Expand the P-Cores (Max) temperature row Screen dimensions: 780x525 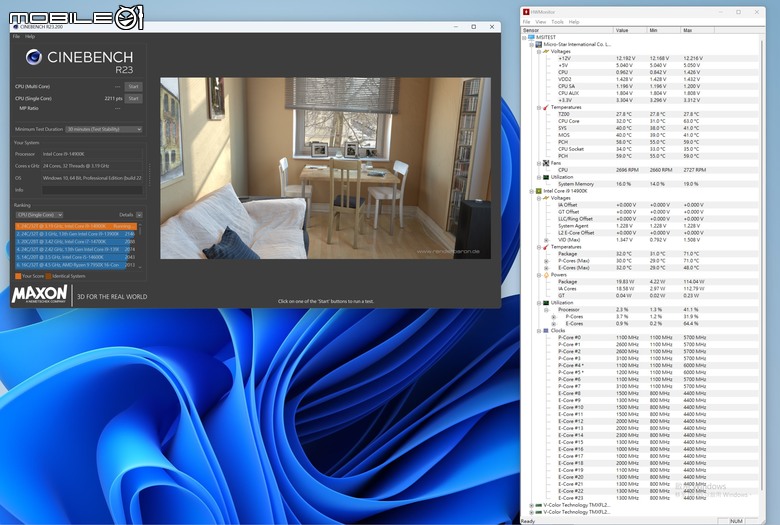pos(546,261)
